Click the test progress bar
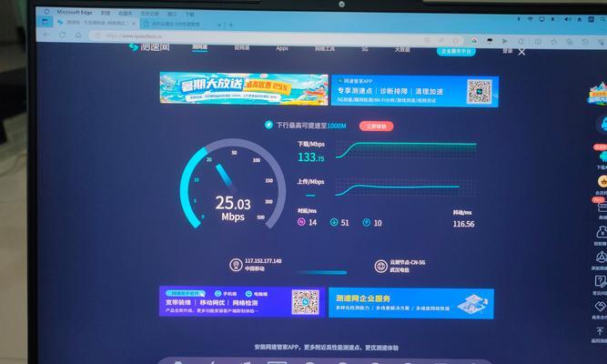 [x=321, y=273]
